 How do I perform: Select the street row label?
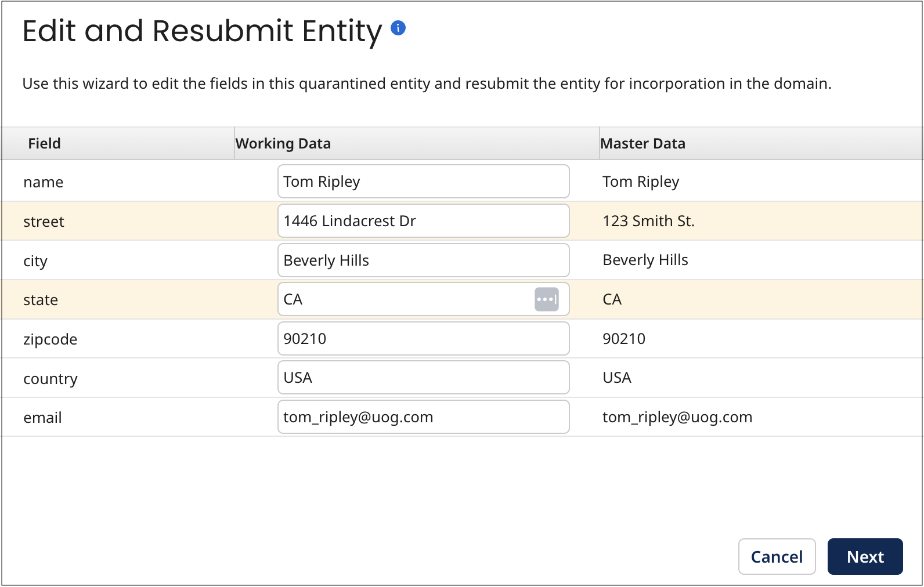[x=44, y=222]
